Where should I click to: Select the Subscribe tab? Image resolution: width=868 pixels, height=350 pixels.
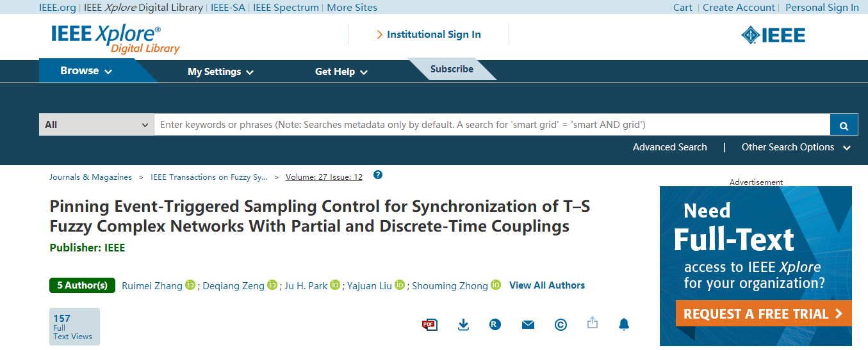[452, 69]
